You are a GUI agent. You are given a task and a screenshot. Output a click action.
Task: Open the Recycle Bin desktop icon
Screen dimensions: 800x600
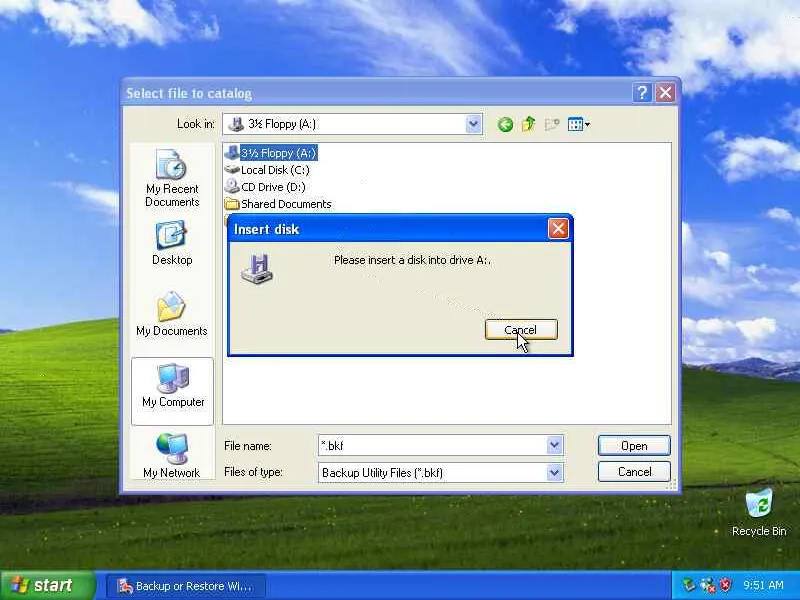[x=759, y=512]
